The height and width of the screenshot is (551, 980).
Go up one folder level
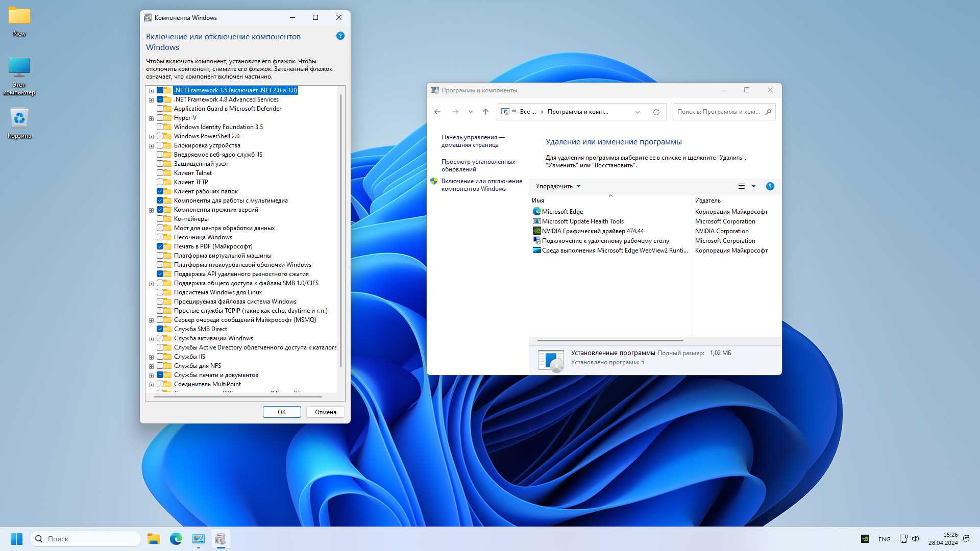[485, 112]
